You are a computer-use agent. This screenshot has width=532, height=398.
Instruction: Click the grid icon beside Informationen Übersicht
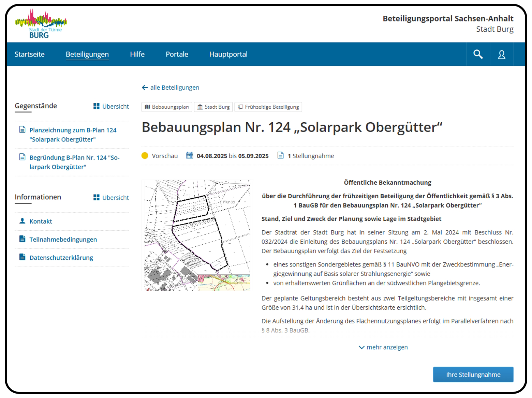[x=97, y=198]
